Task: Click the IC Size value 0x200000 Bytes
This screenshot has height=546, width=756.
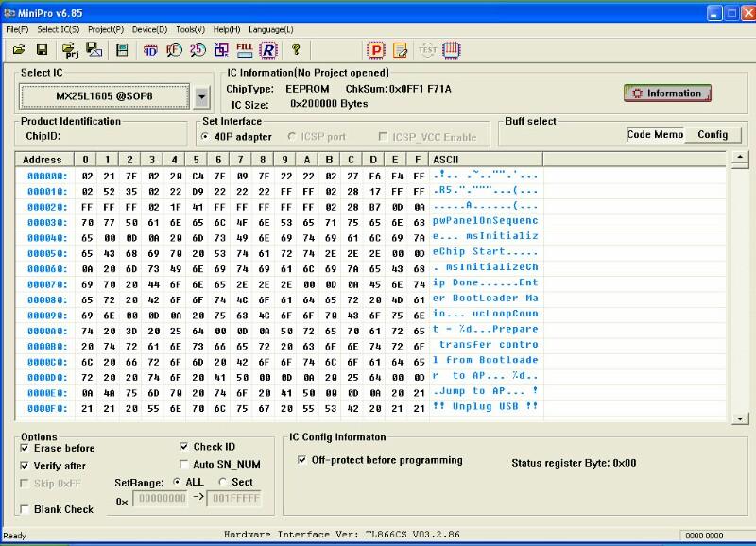Action: 329,104
